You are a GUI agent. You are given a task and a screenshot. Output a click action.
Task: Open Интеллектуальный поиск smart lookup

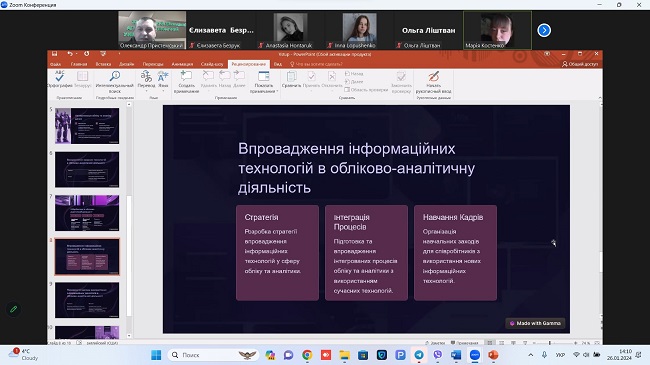tap(115, 81)
